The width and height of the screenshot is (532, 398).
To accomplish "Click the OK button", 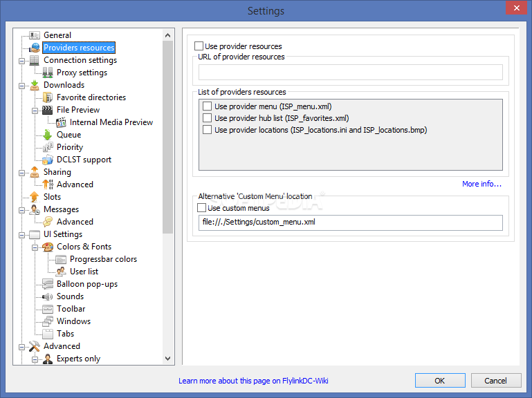I will (440, 380).
